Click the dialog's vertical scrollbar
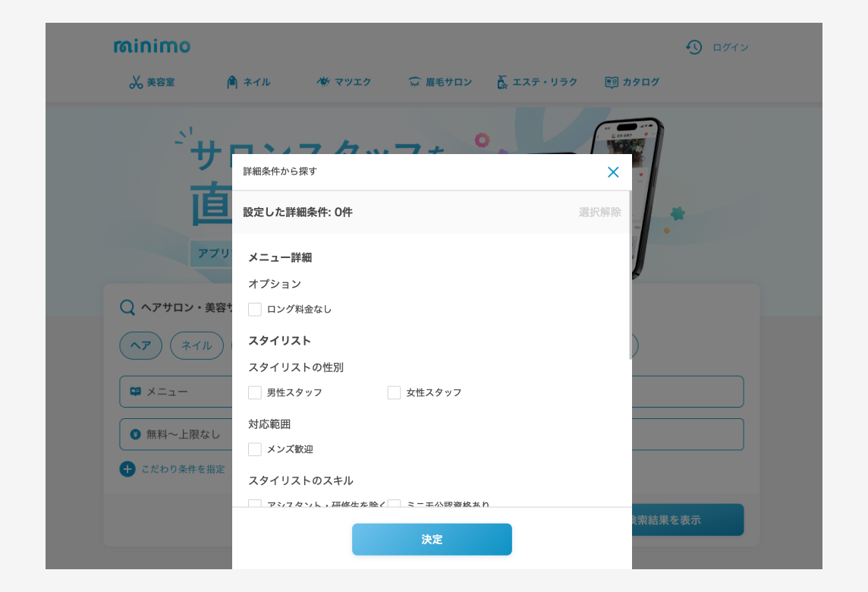868x592 pixels. pos(630,276)
